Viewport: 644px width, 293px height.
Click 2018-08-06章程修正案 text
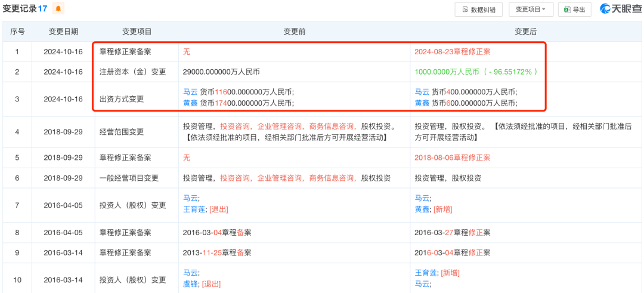pos(453,158)
